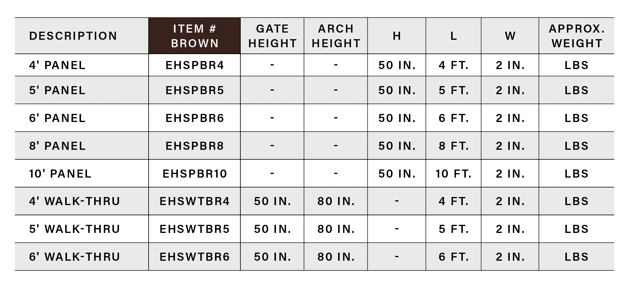Click the ARCH HEIGHT column header
Viewport: 644px width, 290px height.
coord(336,36)
